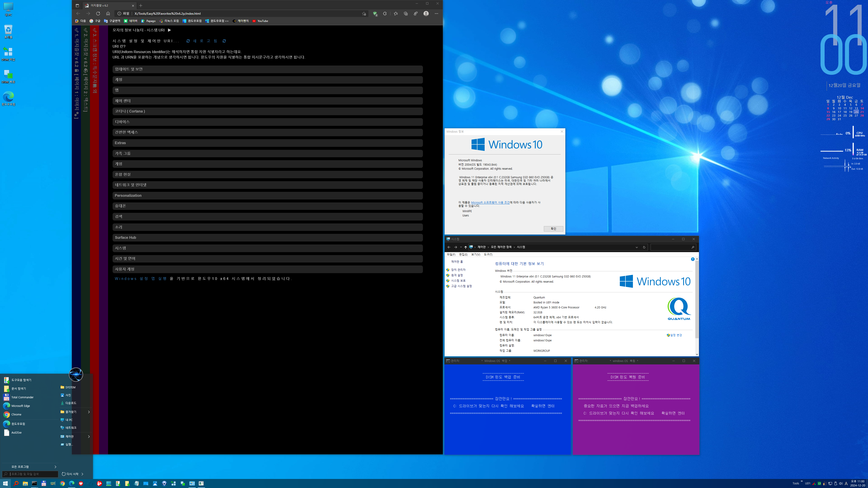
Task: Expand 즐겨찾기 submenu arrow in Start menu
Action: (x=89, y=412)
